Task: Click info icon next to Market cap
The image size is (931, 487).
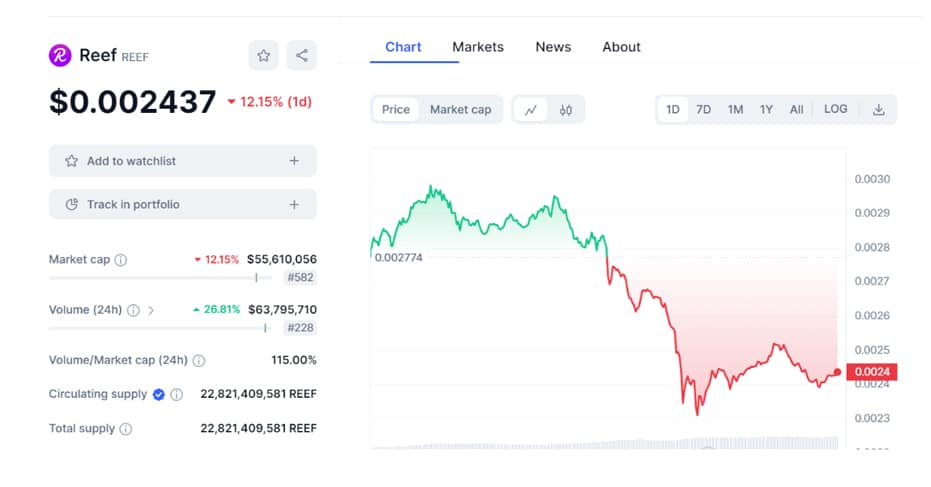Action: coord(121,260)
